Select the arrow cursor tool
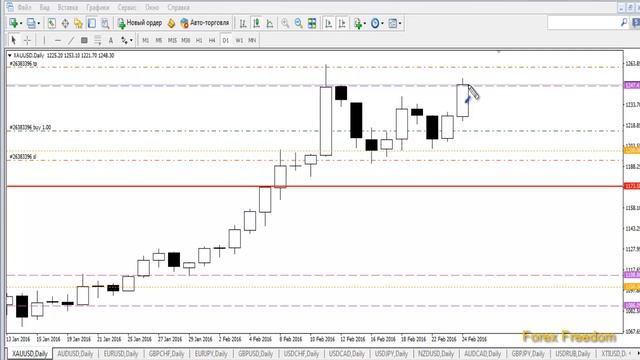The image size is (640, 360). click(13, 40)
